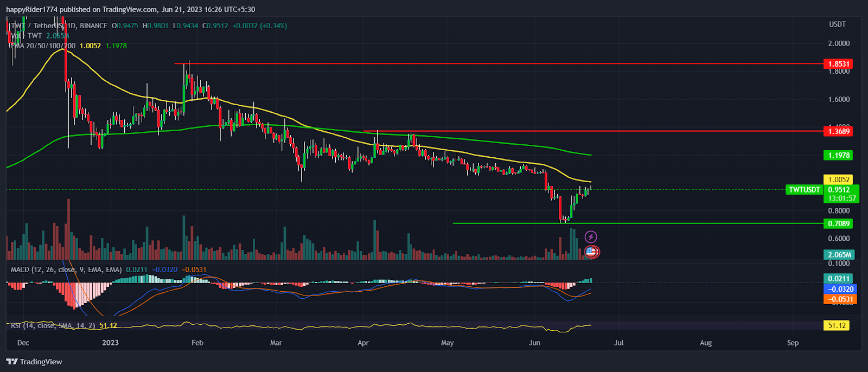Click the TWTUSDT symbol price tag
868x372 pixels.
[x=805, y=190]
